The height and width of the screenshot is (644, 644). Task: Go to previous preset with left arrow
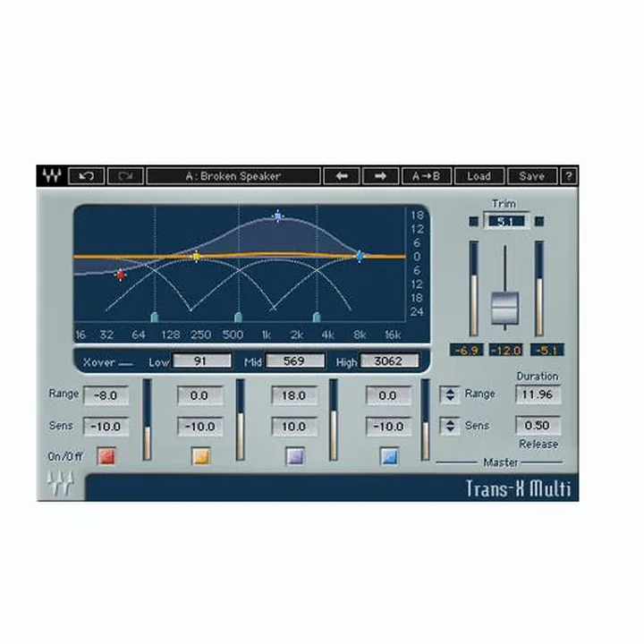(x=342, y=176)
